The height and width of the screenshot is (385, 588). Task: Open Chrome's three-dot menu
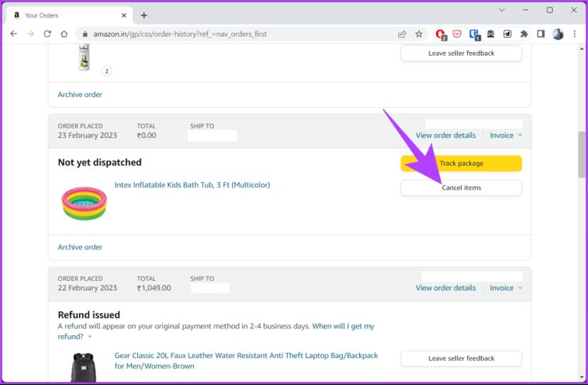[x=574, y=34]
